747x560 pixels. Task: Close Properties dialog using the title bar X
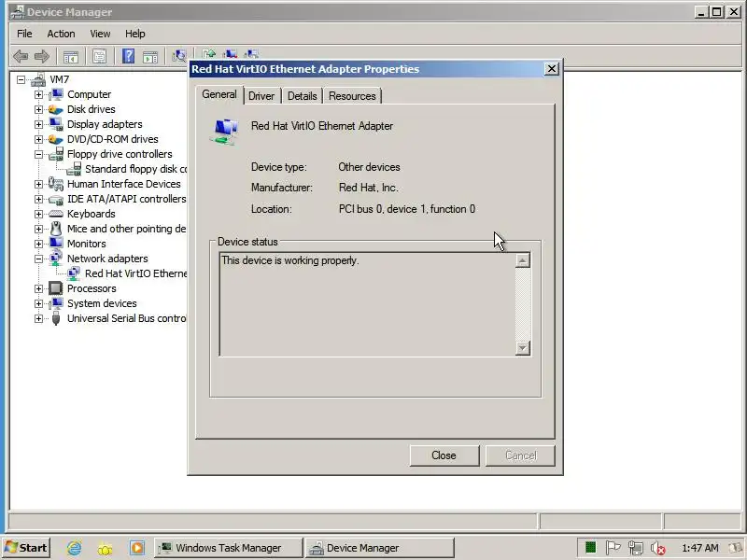551,69
